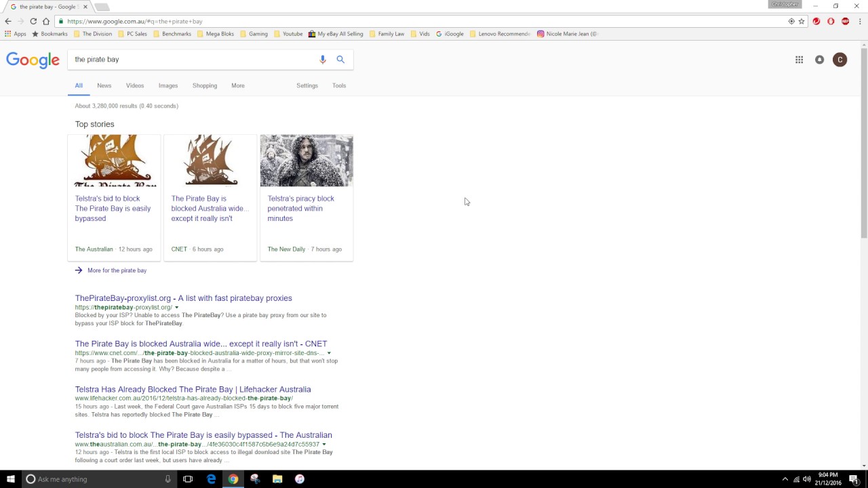
Task: Click the page vertical scrollbar
Action: (x=864, y=143)
